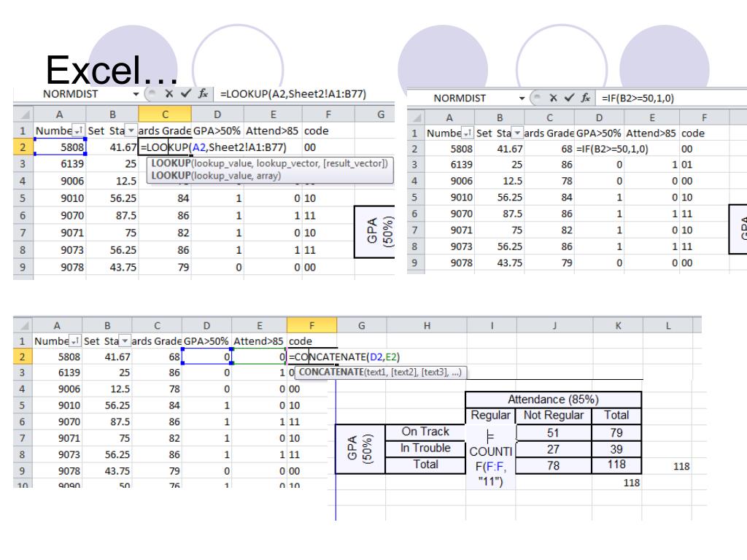Click Select All corner in the CONCATENATE sheet
Screen dimensions: 747x560
click(23, 326)
